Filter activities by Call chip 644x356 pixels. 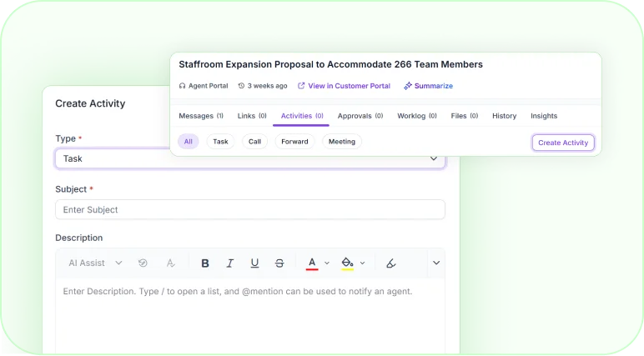click(254, 142)
